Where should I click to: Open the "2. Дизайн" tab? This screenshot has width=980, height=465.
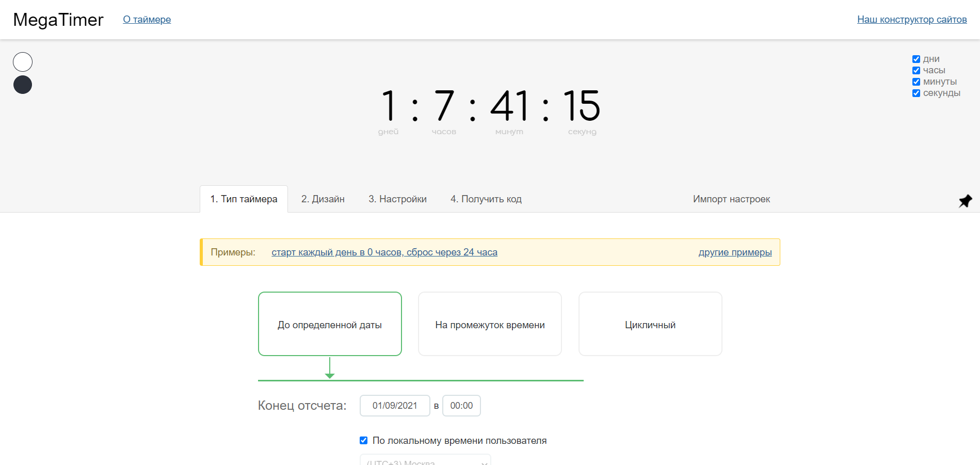(323, 199)
